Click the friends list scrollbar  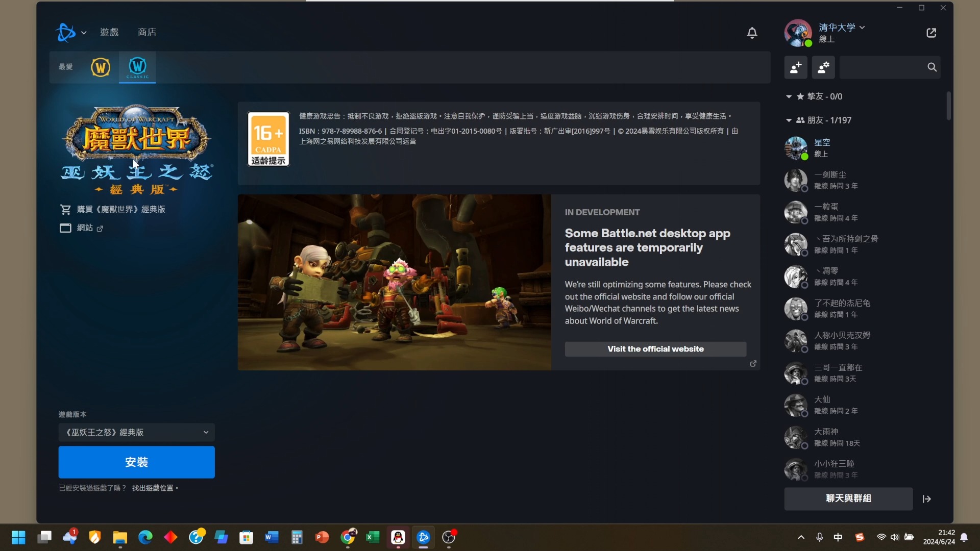click(948, 106)
